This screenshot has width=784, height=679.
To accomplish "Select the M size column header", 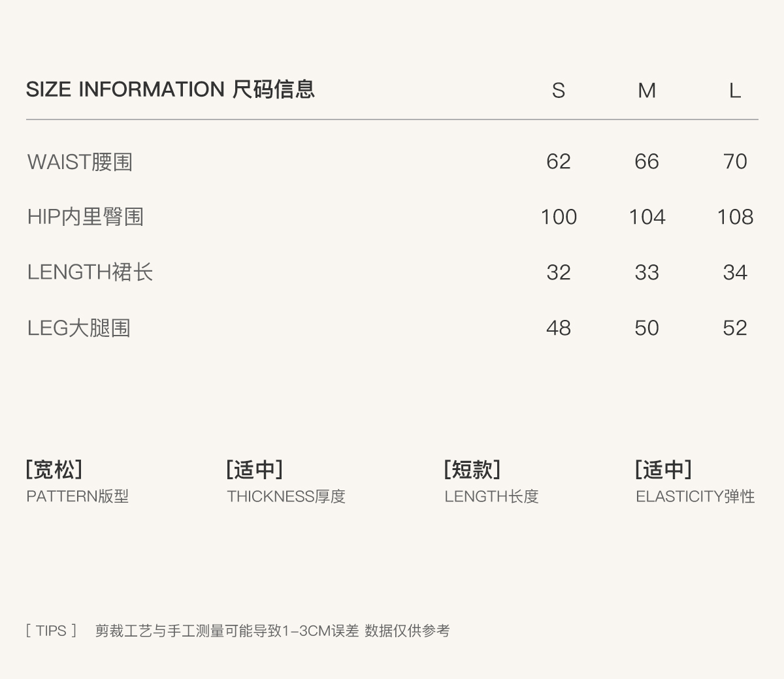I will [646, 90].
